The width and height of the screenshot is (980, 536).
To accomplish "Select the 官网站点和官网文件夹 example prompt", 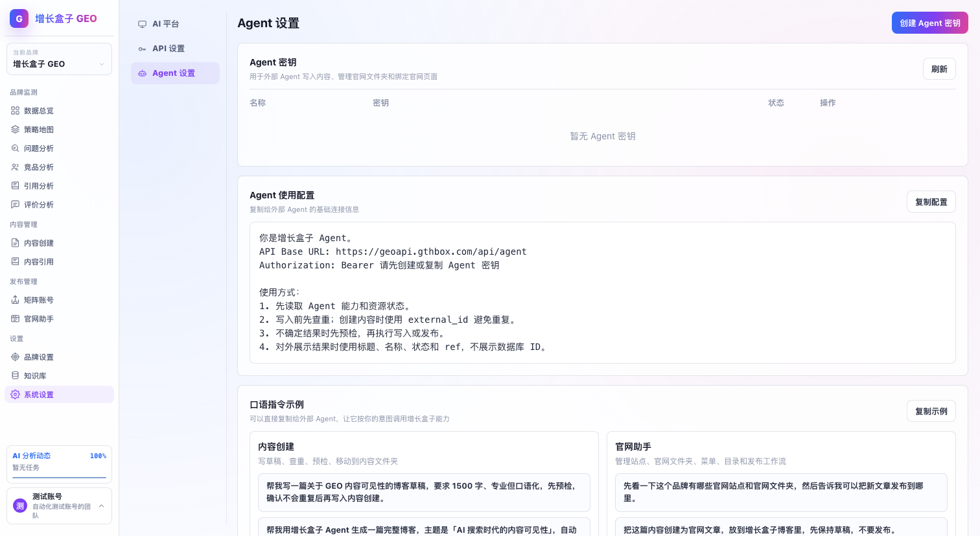I will pyautogui.click(x=781, y=493).
